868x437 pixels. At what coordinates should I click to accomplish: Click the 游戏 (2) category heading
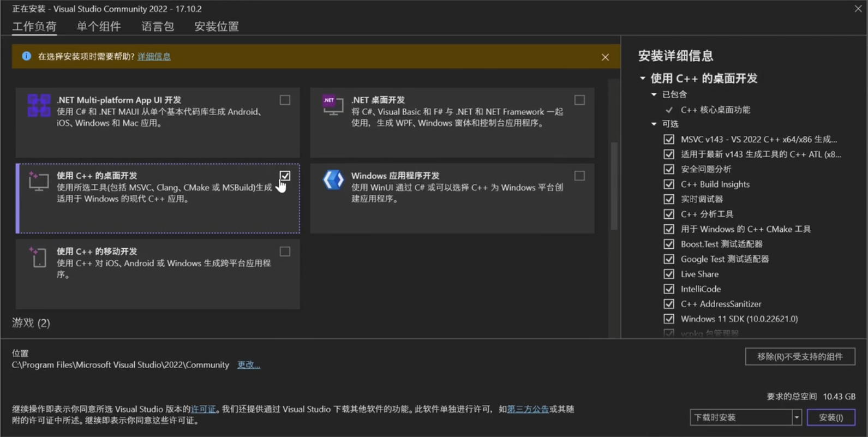pos(31,323)
